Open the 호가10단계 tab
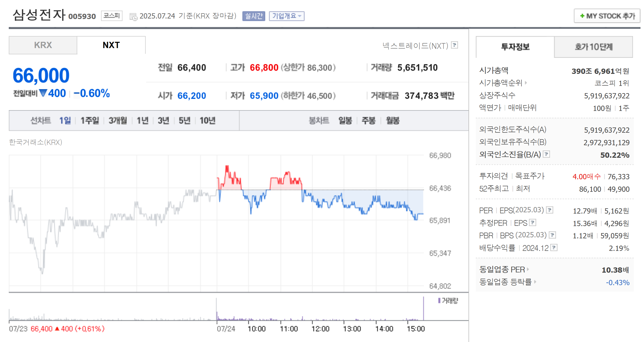 tap(593, 47)
